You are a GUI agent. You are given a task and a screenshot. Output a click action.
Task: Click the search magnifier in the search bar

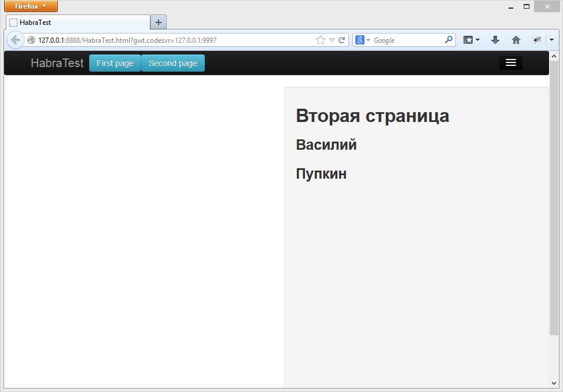[x=448, y=40]
